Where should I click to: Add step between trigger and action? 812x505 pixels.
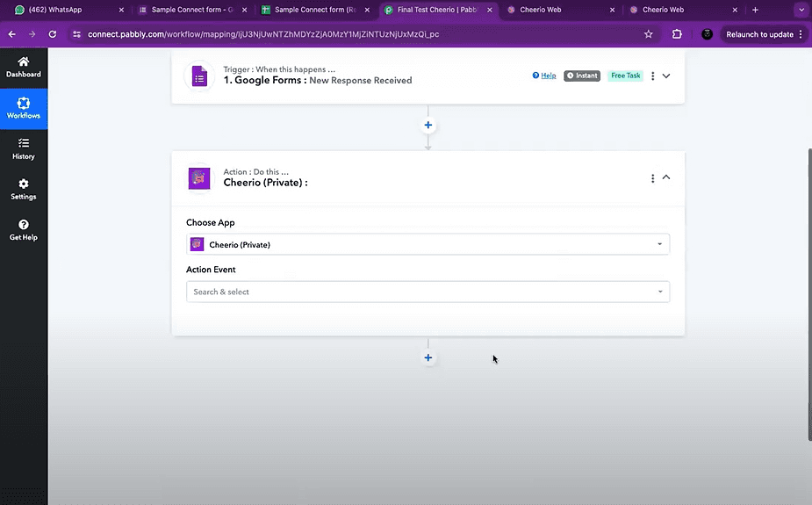coord(428,126)
